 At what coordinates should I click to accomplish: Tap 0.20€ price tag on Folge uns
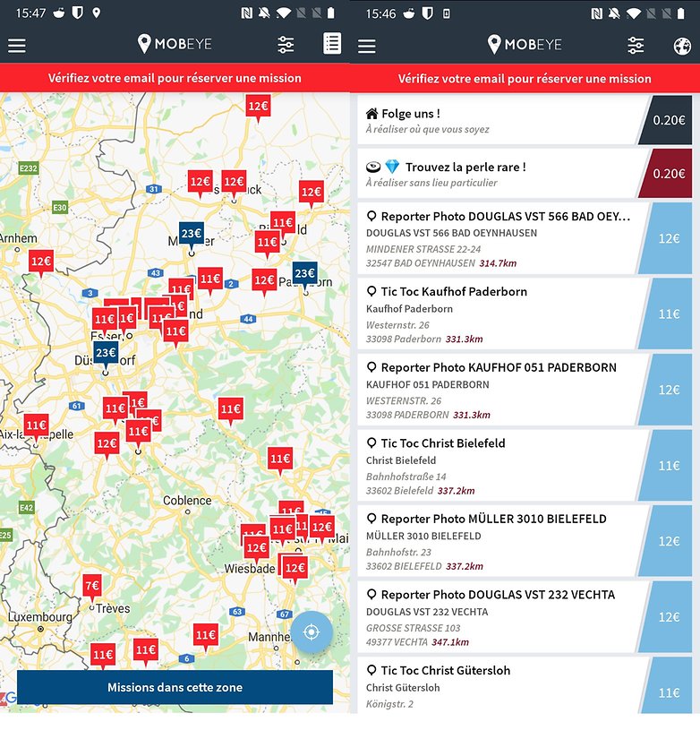coord(668,120)
